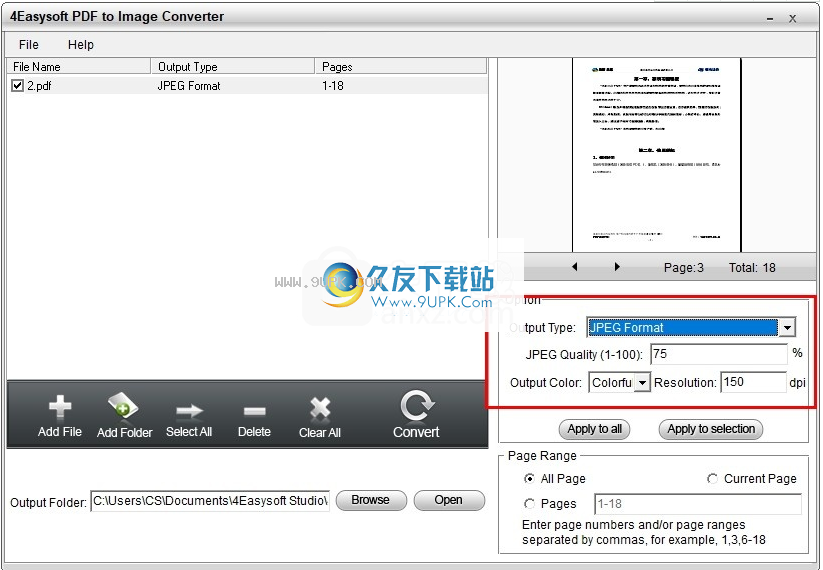
Task: Click the Delete minus icon
Action: 255,411
